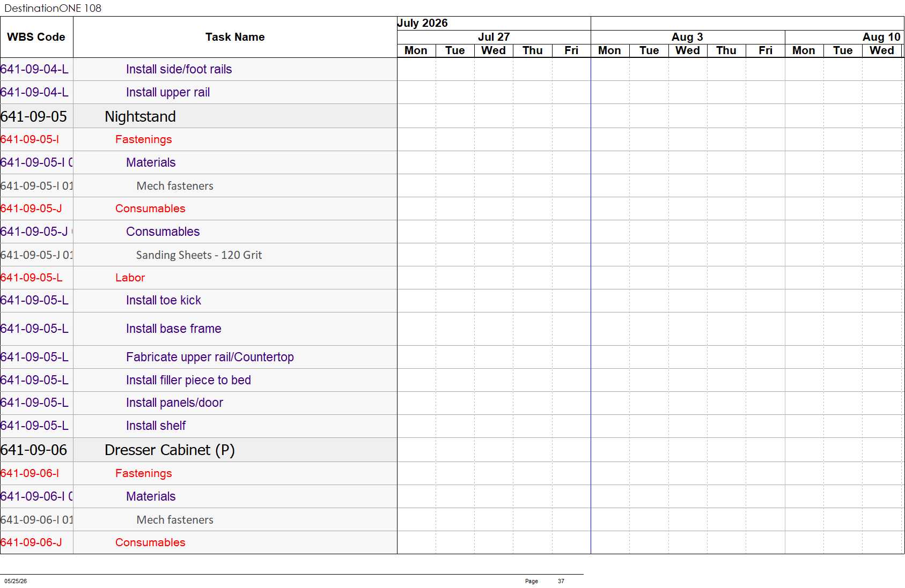Click the red WBS code 641-09-06-I

30,473
